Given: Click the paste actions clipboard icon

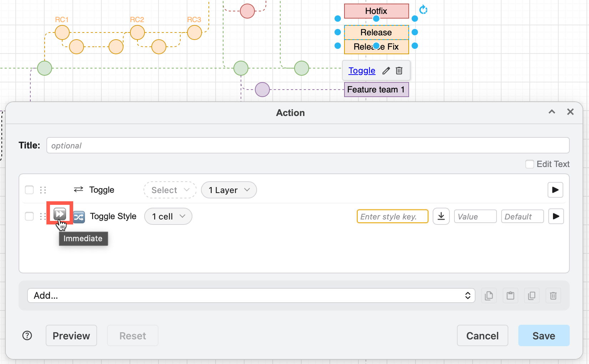Looking at the screenshot, I should 510,295.
